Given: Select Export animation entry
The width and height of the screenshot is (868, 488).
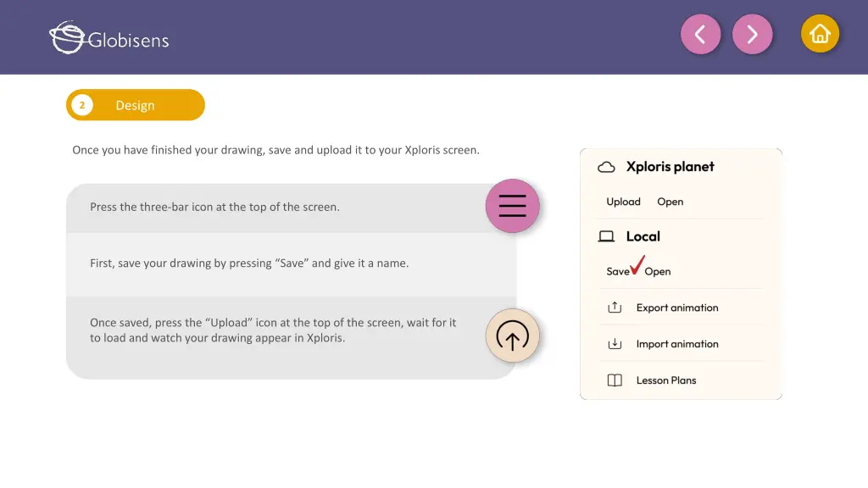Looking at the screenshot, I should coord(677,308).
